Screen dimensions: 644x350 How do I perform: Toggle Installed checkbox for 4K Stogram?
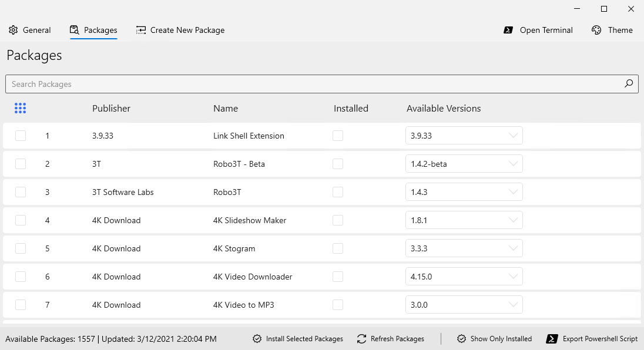click(338, 248)
